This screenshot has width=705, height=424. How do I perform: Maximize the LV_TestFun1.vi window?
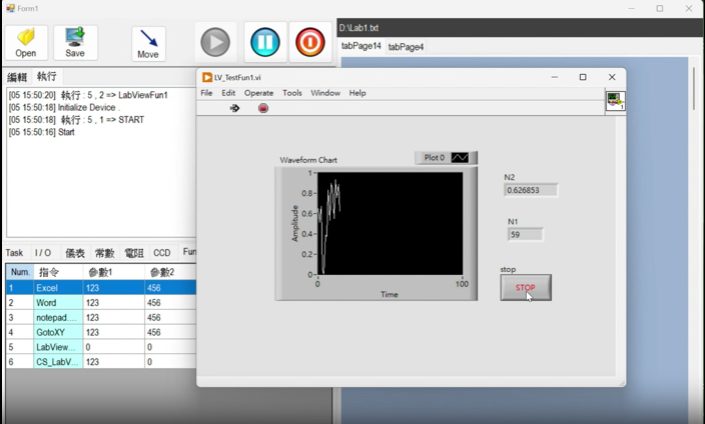tap(583, 77)
